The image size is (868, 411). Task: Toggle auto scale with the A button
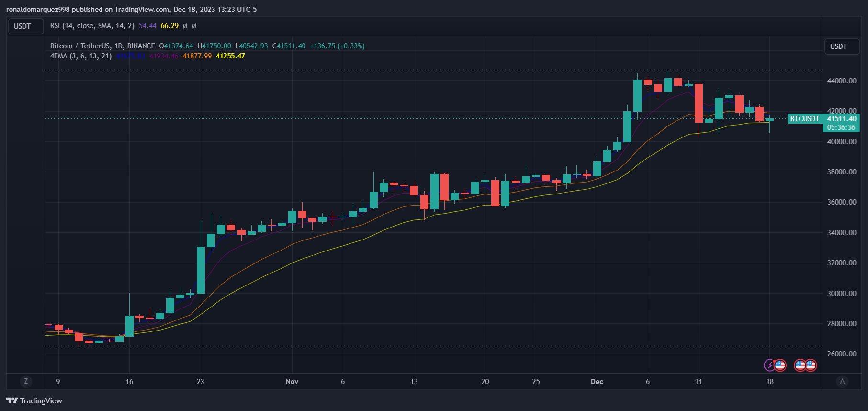click(x=842, y=381)
